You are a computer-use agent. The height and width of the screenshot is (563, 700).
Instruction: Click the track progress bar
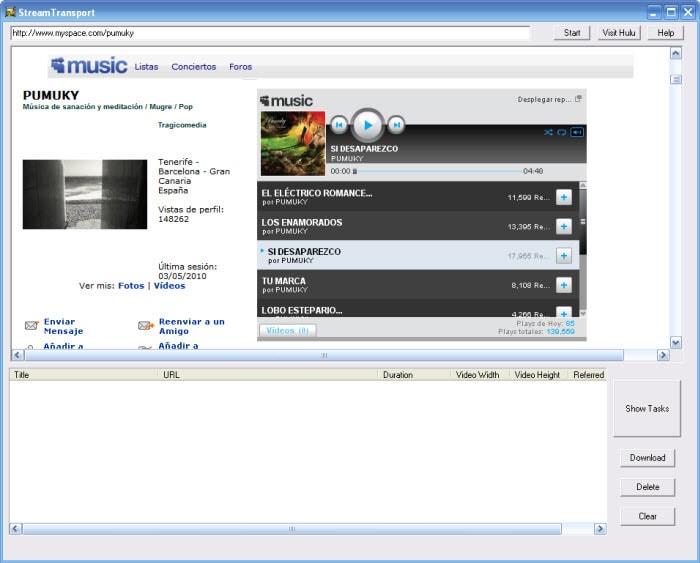440,171
